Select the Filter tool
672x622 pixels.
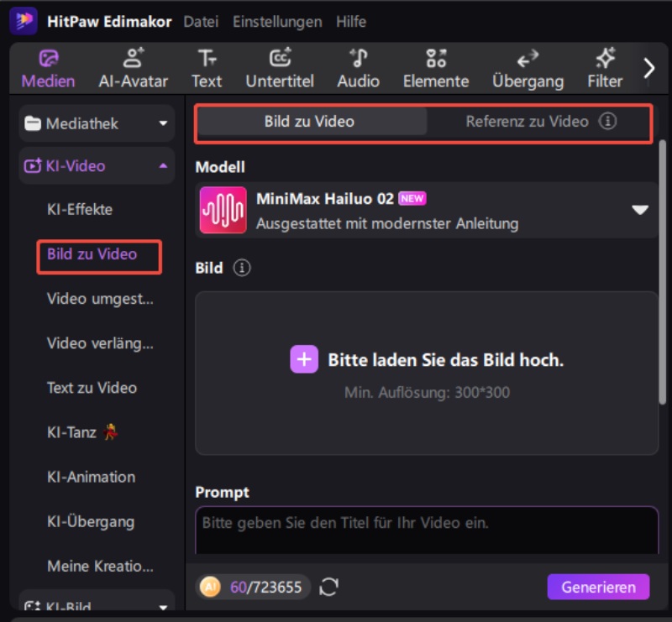coord(604,67)
